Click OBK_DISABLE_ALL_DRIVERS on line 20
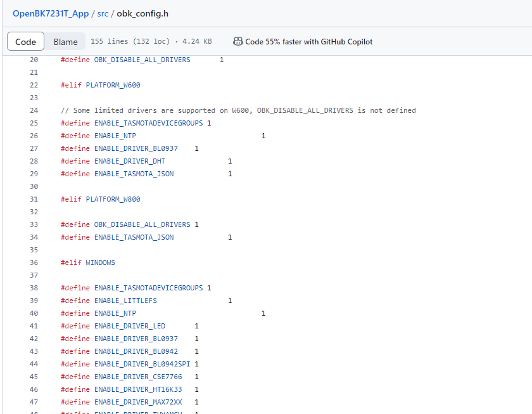532x414 pixels. tap(142, 60)
